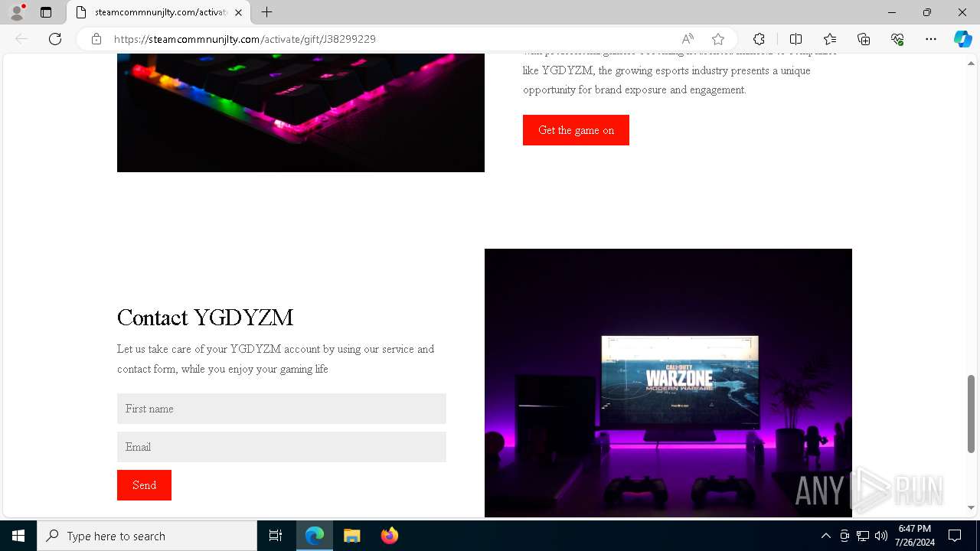Restore down the Edge window
Image resolution: width=980 pixels, height=551 pixels.
tap(927, 12)
